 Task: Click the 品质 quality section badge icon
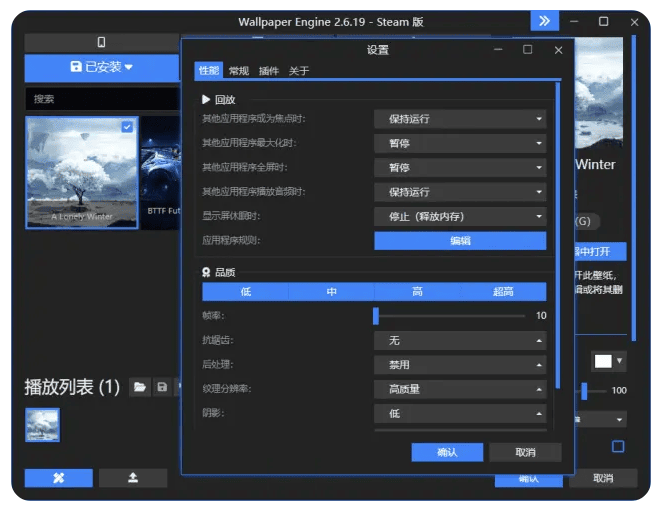click(x=206, y=272)
